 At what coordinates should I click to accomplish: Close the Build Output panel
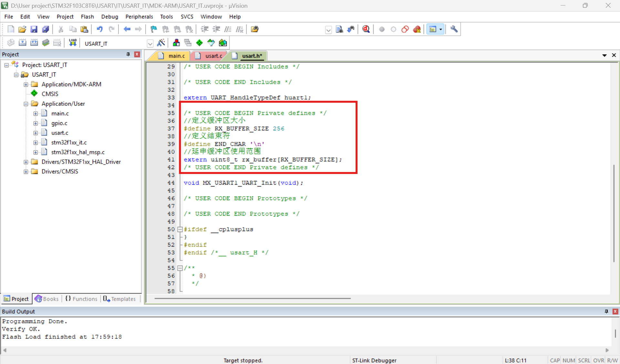(x=615, y=311)
